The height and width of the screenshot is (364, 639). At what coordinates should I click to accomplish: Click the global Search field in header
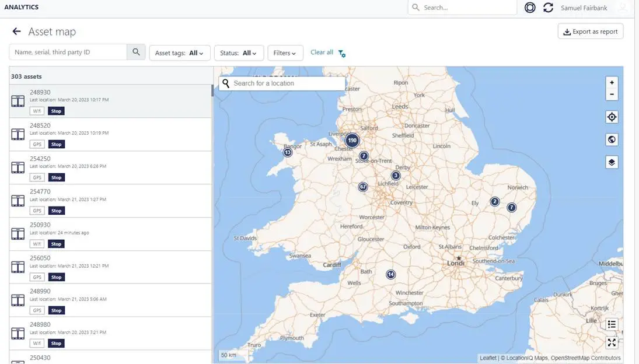(462, 8)
